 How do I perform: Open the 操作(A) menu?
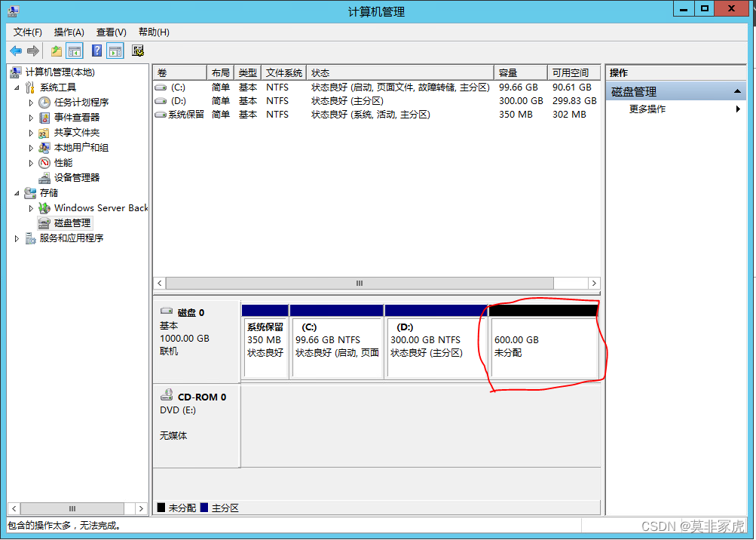point(69,32)
